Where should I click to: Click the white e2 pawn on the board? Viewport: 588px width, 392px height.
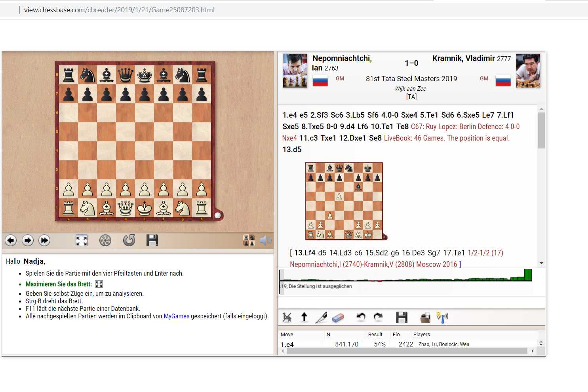coord(145,189)
